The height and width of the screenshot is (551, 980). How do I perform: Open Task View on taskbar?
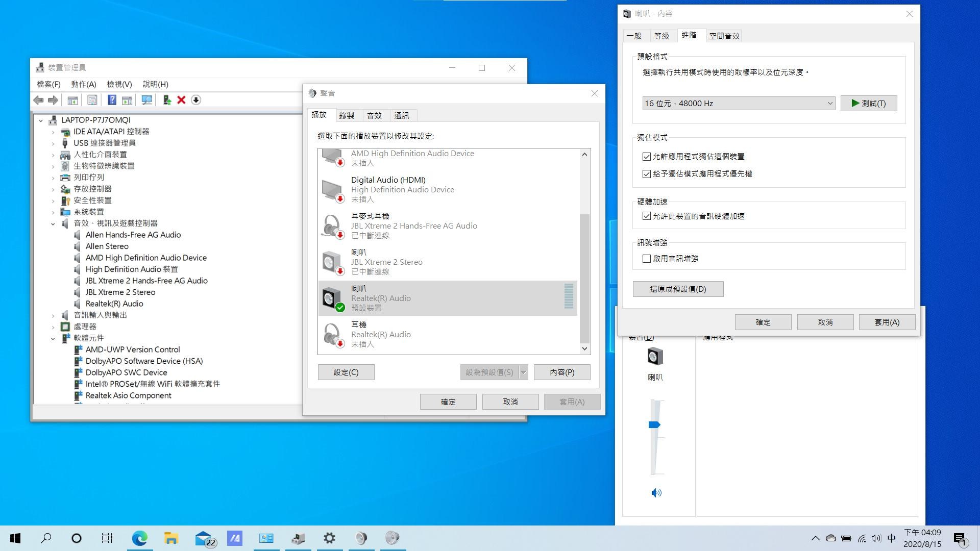[107, 538]
